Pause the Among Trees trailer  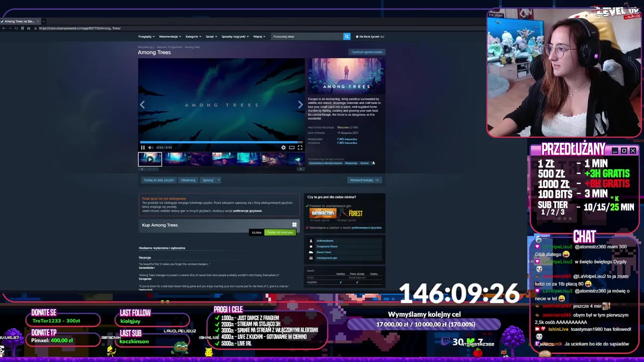coord(143,147)
